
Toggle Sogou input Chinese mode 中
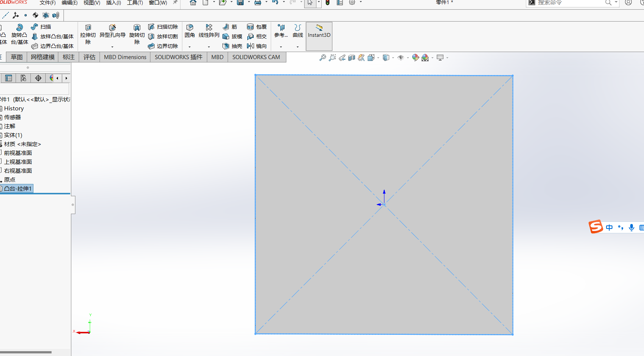tap(609, 227)
